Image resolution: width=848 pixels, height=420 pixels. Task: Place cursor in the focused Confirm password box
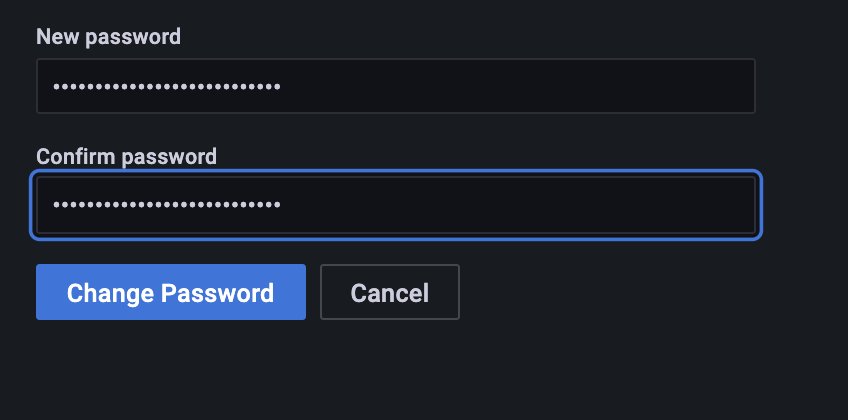pyautogui.click(x=395, y=205)
